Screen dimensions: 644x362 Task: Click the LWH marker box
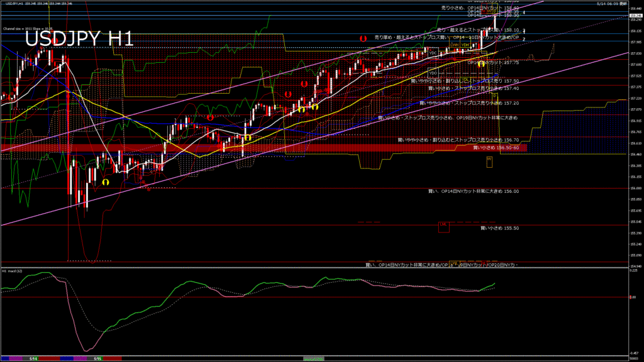pos(454,45)
